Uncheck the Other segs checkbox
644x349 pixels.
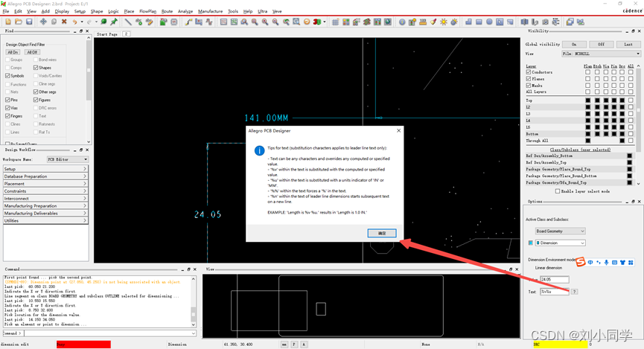[36, 92]
